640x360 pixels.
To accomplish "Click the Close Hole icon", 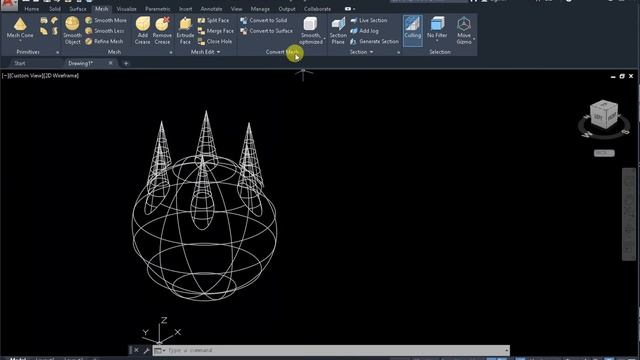I will [201, 41].
